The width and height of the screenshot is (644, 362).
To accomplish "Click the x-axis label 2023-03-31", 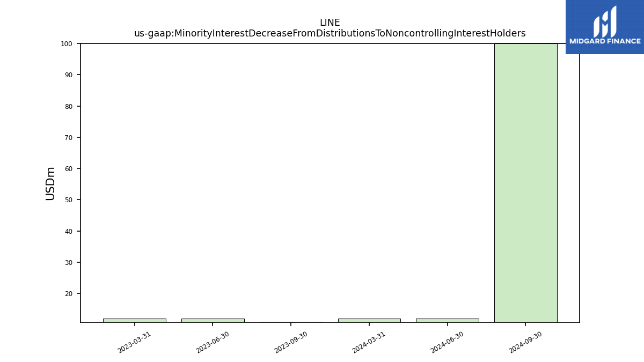I will [135, 342].
